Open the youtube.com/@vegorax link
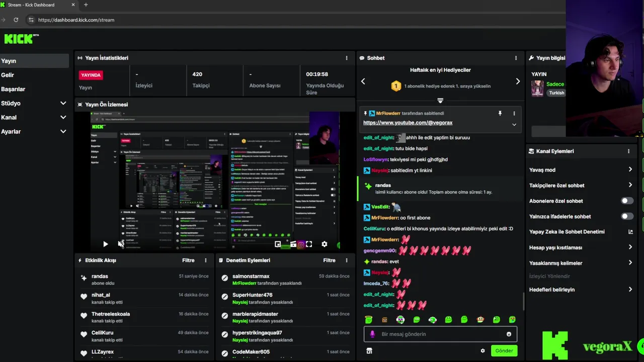The width and height of the screenshot is (644, 362). tap(408, 123)
